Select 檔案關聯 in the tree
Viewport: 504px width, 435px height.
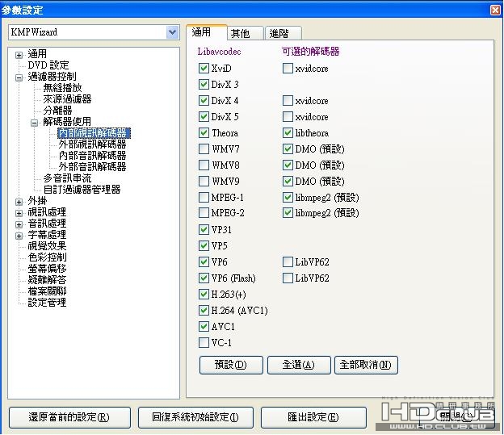(47, 291)
